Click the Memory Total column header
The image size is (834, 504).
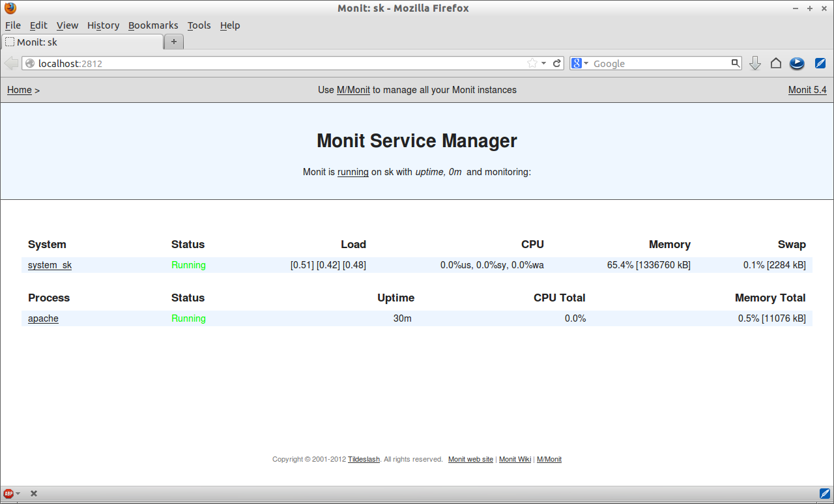tap(770, 298)
